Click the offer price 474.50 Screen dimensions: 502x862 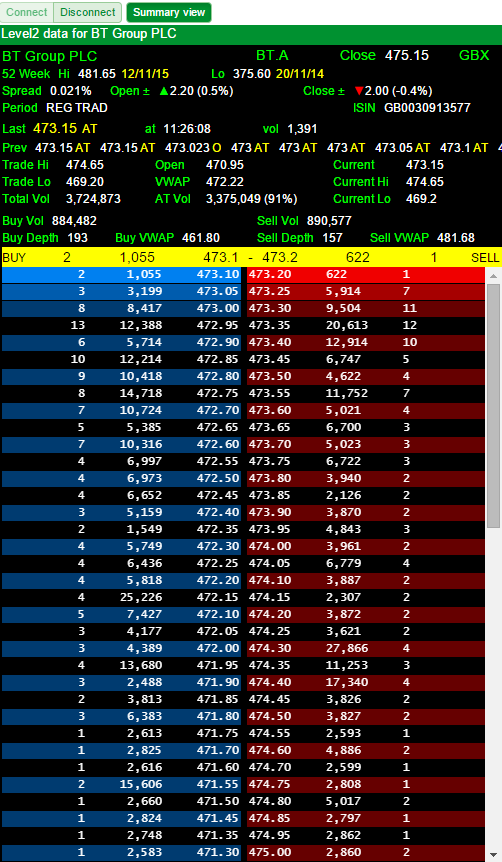pos(271,717)
